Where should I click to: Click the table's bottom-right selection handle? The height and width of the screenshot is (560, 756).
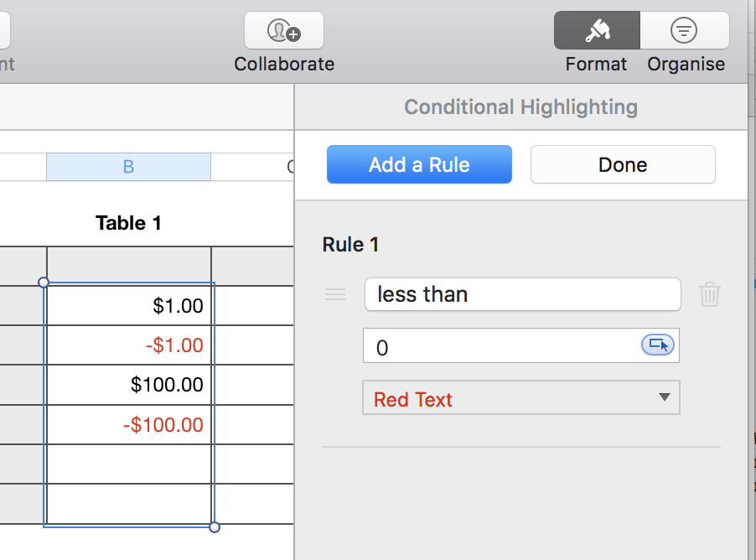[x=214, y=526]
